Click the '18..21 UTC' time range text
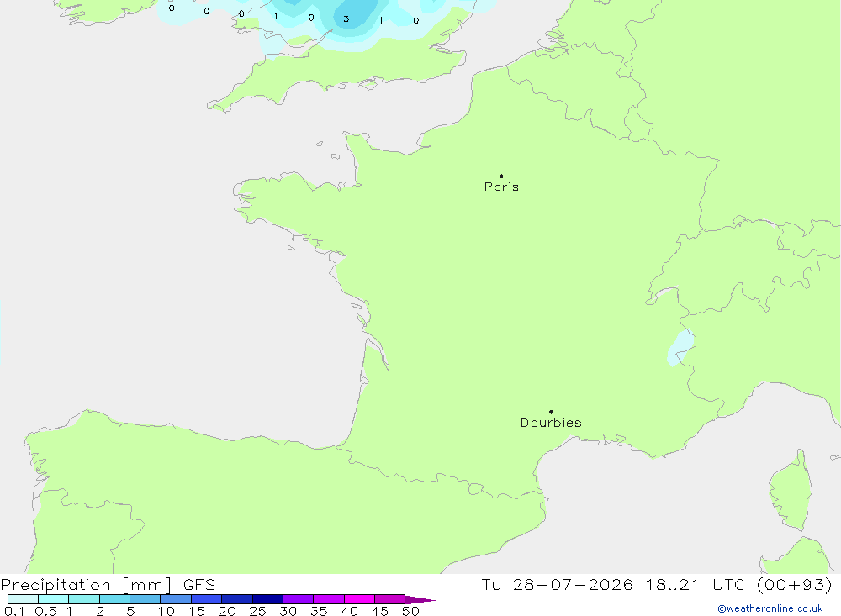Image resolution: width=841 pixels, height=616 pixels. (x=696, y=584)
